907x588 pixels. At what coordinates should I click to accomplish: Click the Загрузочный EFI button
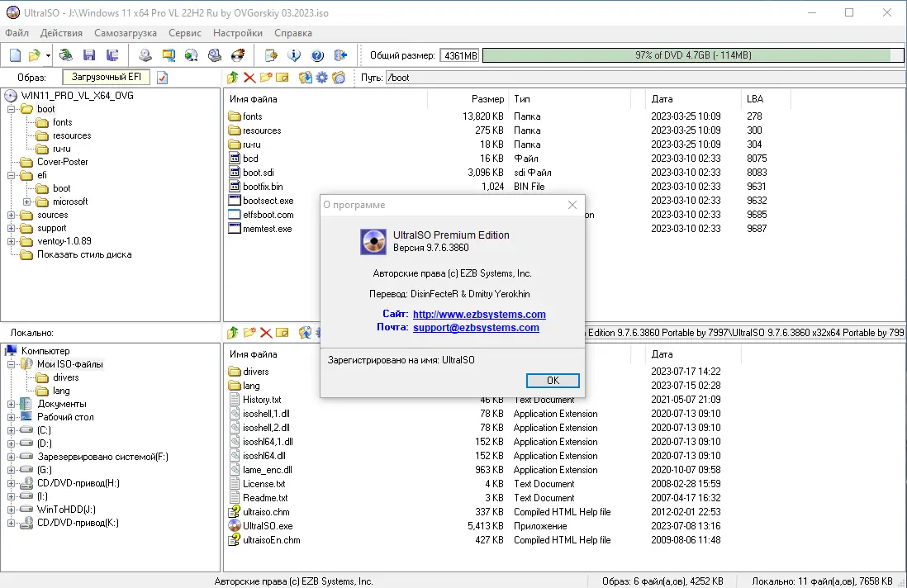106,77
